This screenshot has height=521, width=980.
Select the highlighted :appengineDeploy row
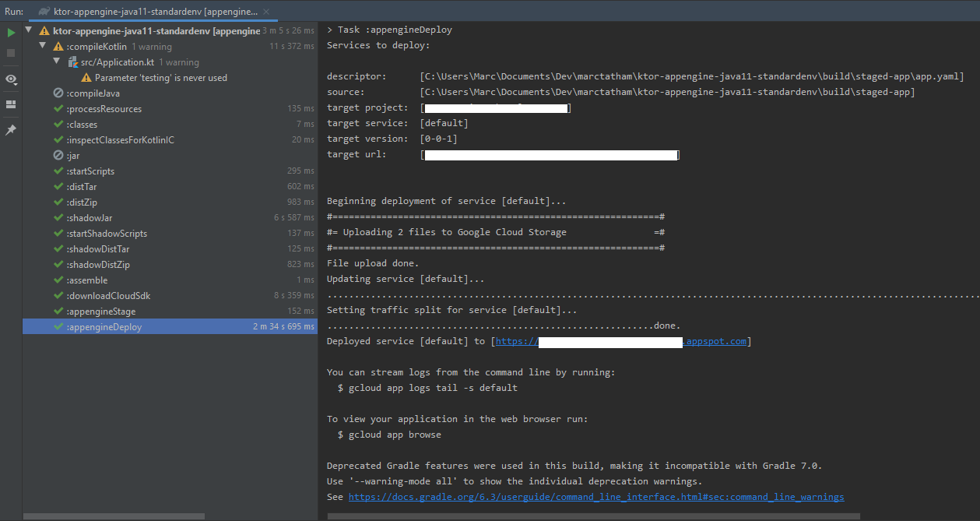170,327
